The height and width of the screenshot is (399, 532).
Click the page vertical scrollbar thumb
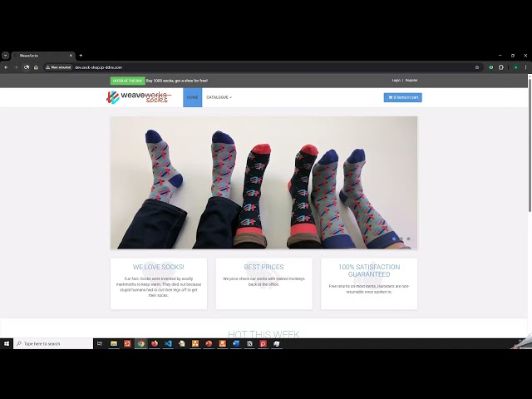point(530,144)
